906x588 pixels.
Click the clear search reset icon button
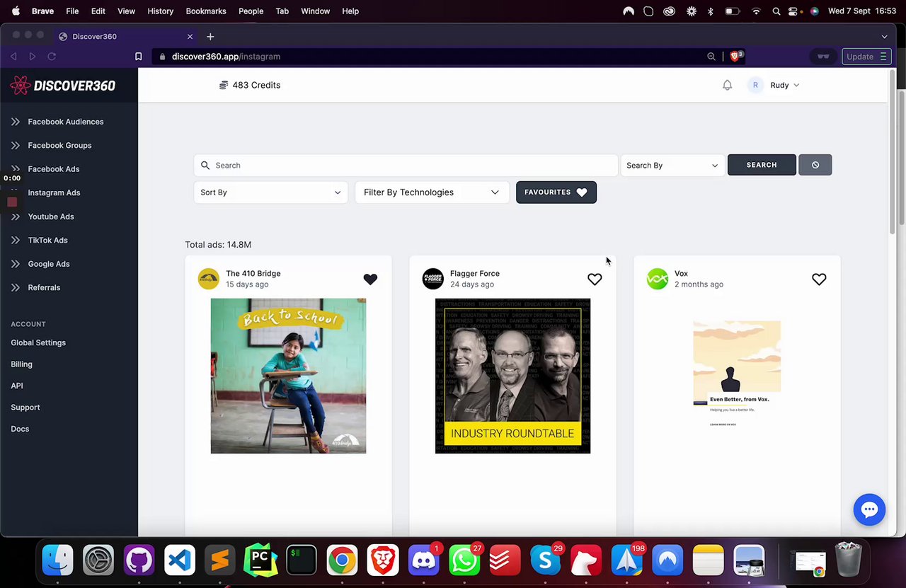pyautogui.click(x=815, y=165)
